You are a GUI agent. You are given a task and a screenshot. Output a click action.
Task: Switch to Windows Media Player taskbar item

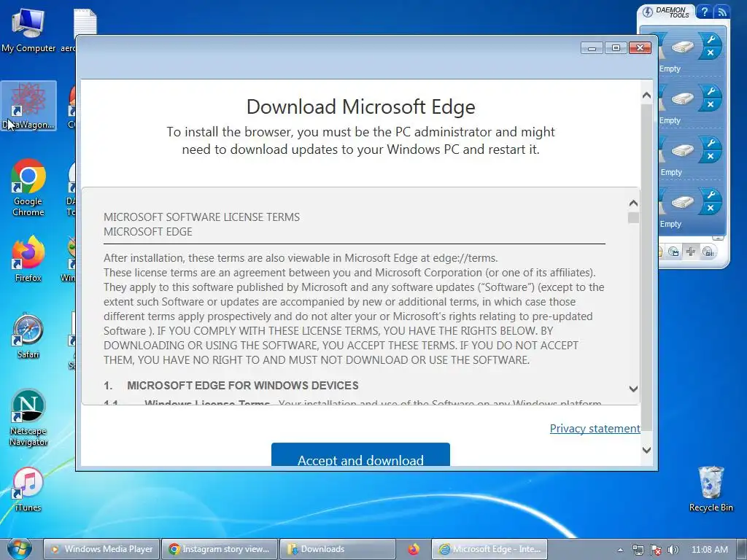pyautogui.click(x=102, y=549)
